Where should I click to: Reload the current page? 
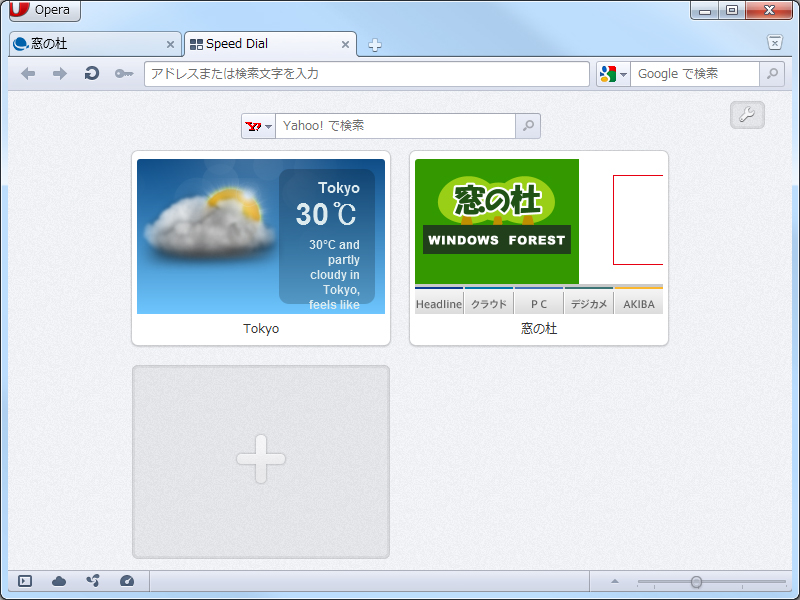click(91, 73)
